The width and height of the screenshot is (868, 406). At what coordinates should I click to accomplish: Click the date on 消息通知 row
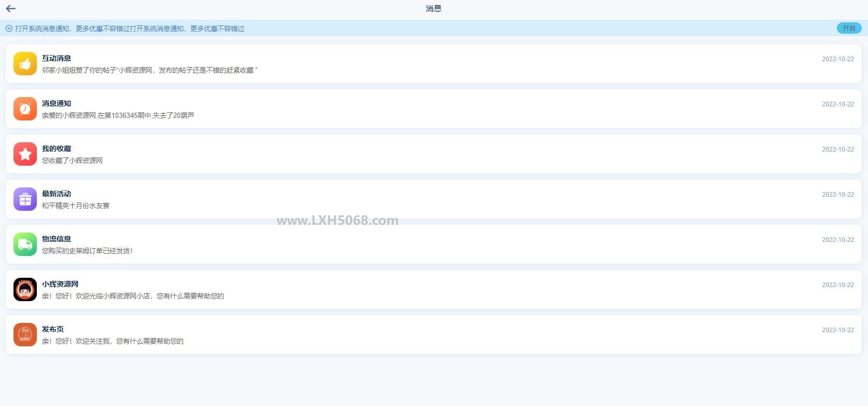[837, 104]
